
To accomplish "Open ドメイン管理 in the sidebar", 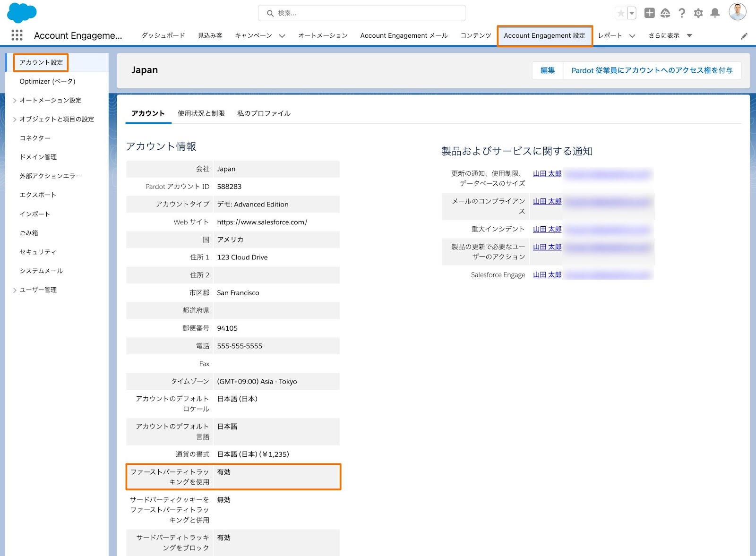I will [38, 157].
